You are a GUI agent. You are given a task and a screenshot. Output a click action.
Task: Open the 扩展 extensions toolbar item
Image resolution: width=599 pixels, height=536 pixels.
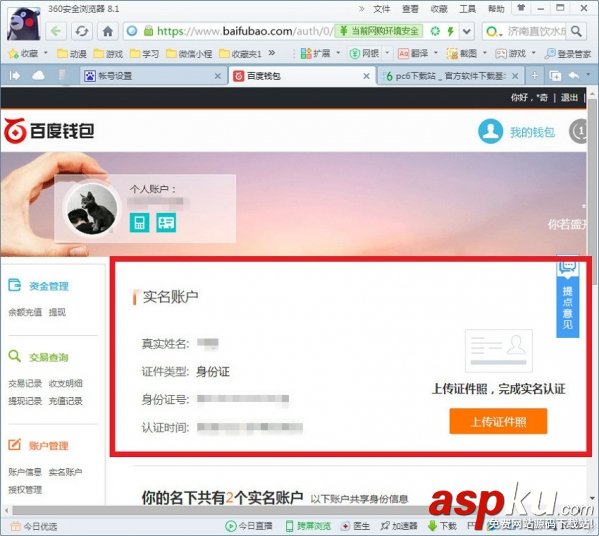point(316,53)
